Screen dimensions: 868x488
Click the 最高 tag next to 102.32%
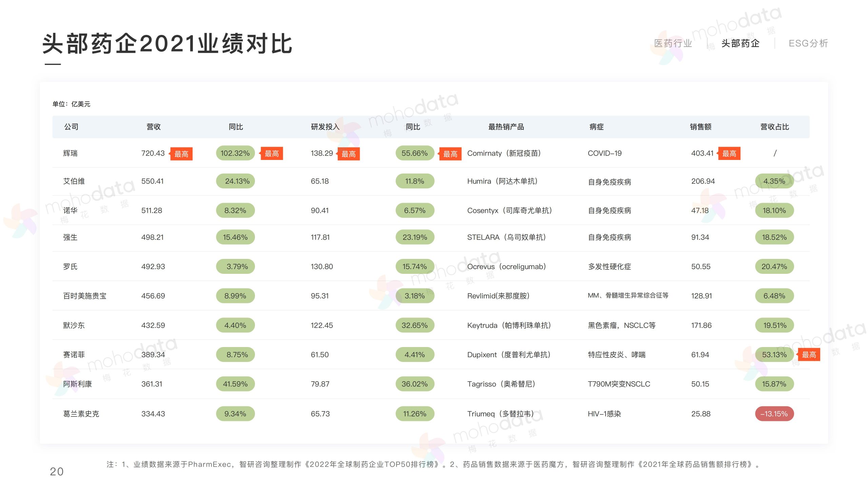point(272,154)
